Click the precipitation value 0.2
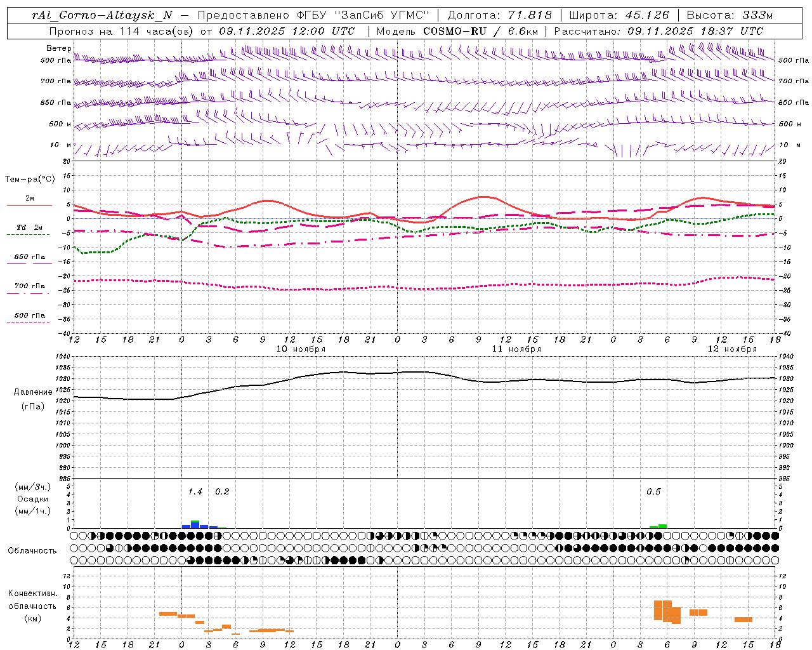This screenshot has width=812, height=650. coord(222,492)
